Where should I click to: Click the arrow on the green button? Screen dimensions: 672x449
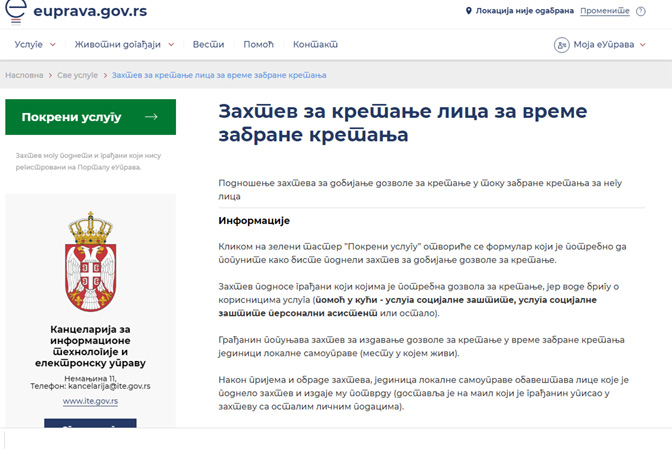pyautogui.click(x=151, y=117)
